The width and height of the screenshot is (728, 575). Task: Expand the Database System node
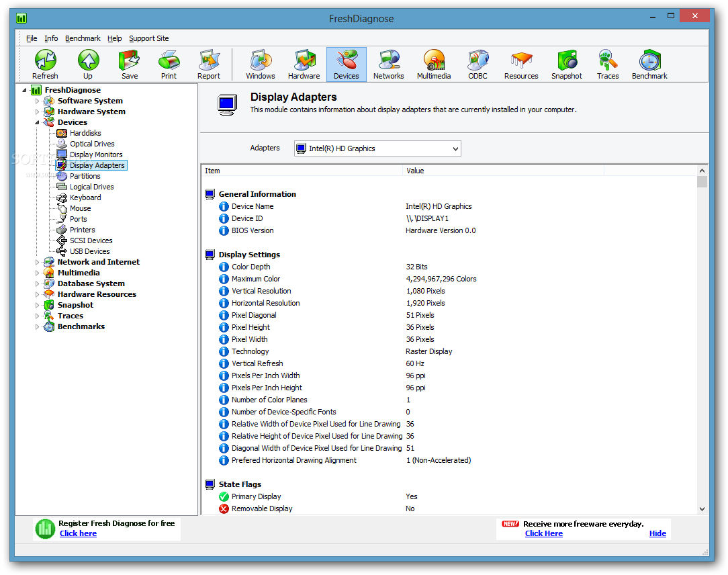pyautogui.click(x=38, y=283)
